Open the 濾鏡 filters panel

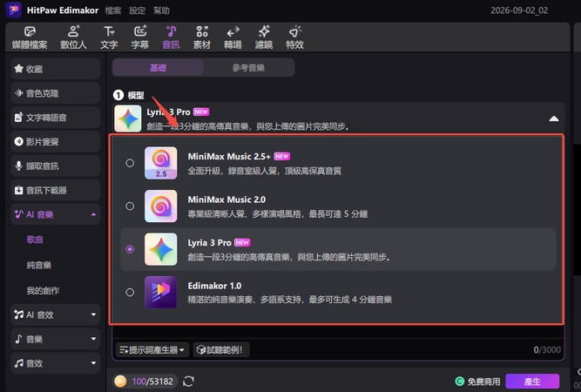pos(264,37)
